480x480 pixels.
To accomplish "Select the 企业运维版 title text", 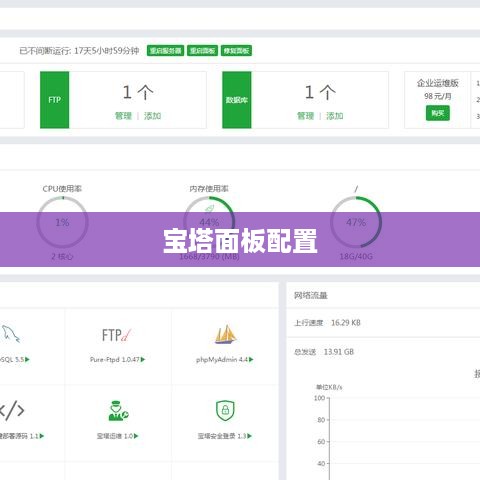I will point(438,83).
